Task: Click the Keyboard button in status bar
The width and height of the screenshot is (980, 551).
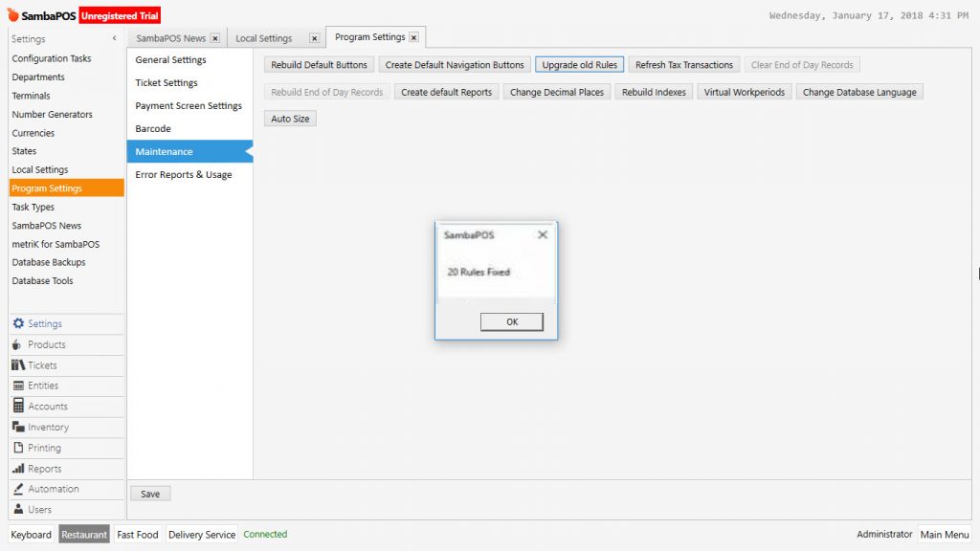Action: point(32,534)
